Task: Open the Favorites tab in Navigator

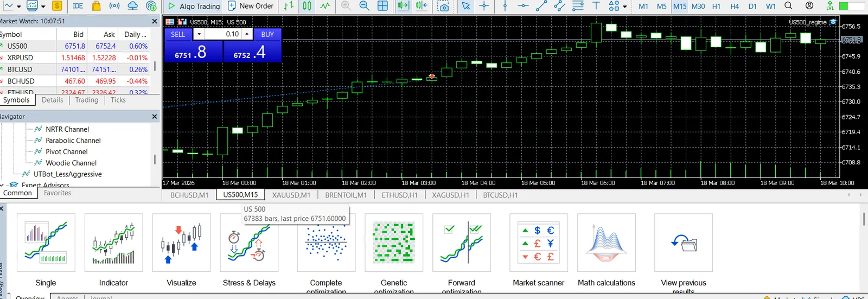Action: [58, 193]
